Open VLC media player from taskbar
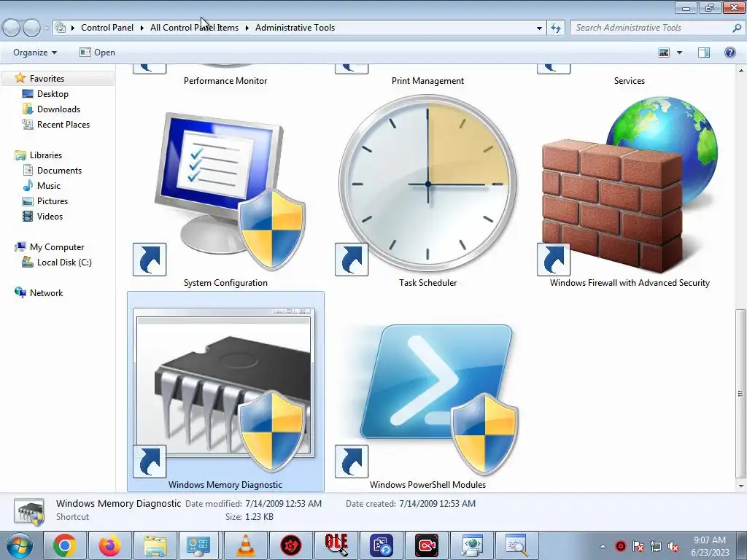Screen dimensions: 747x560 (x=246, y=545)
